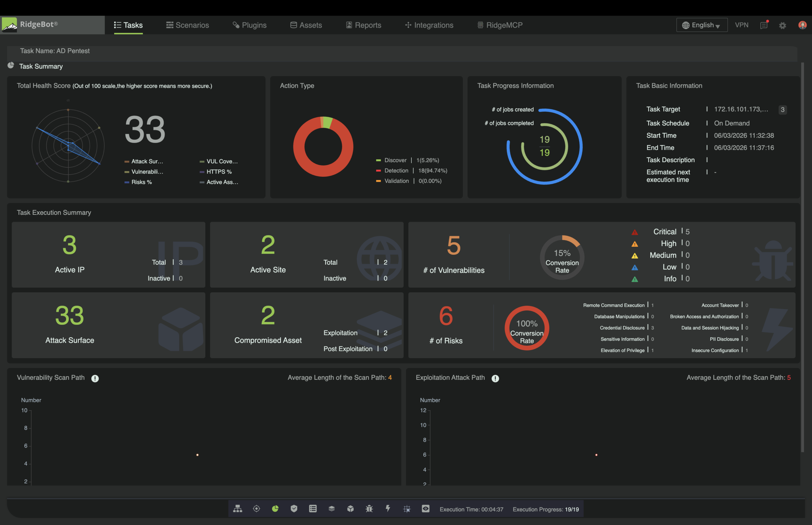Viewport: 812px width, 525px height.
Task: Click the Attack Surface count 33
Action: 69,315
